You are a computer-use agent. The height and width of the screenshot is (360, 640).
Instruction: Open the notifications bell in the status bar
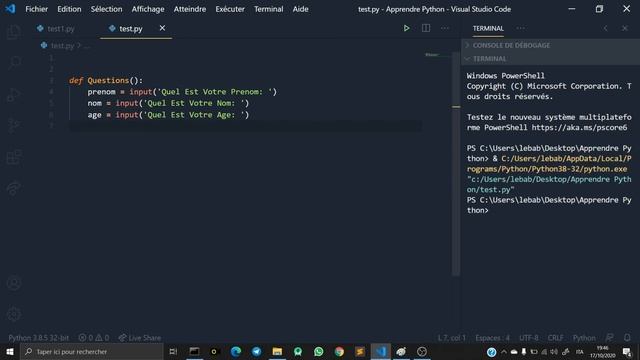click(x=627, y=338)
